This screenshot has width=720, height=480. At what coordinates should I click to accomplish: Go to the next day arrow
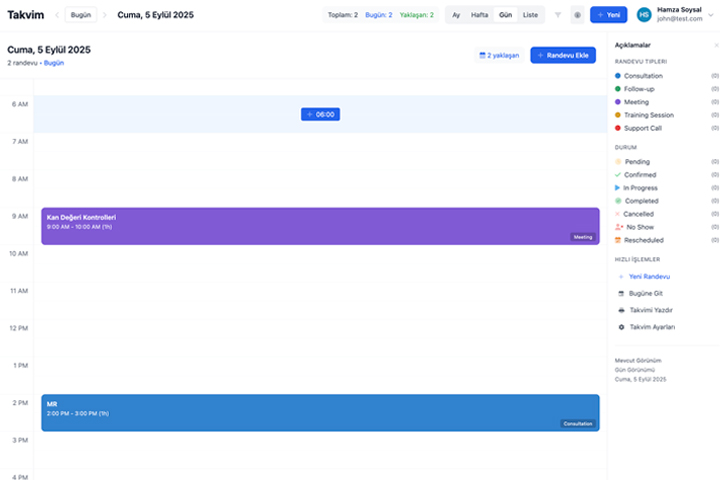[104, 15]
